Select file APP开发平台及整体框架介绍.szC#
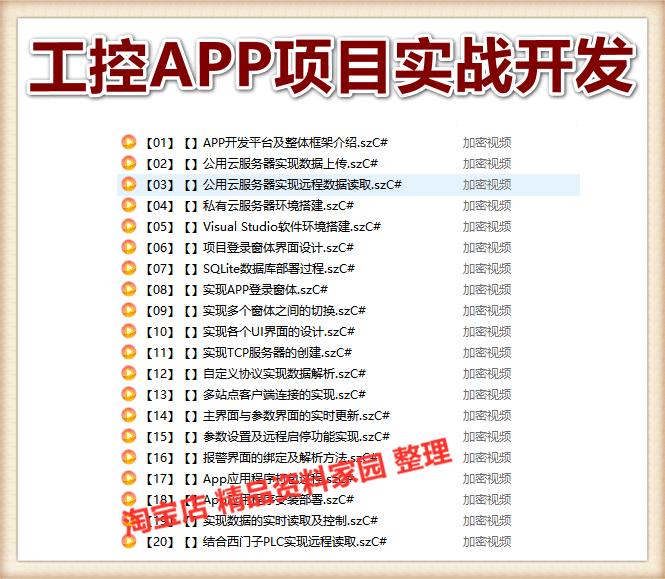Viewport: 665px width, 579px height. [295, 143]
